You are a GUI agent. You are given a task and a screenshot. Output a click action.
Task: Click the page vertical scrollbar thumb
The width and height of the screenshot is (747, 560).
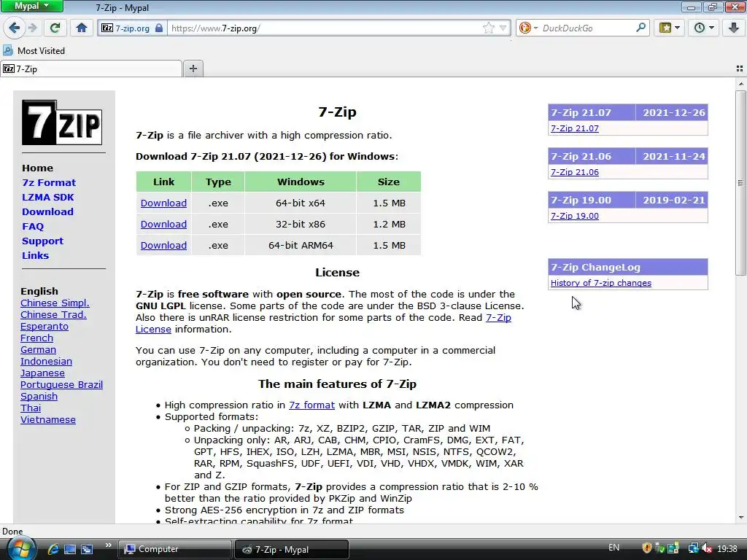tap(740, 182)
